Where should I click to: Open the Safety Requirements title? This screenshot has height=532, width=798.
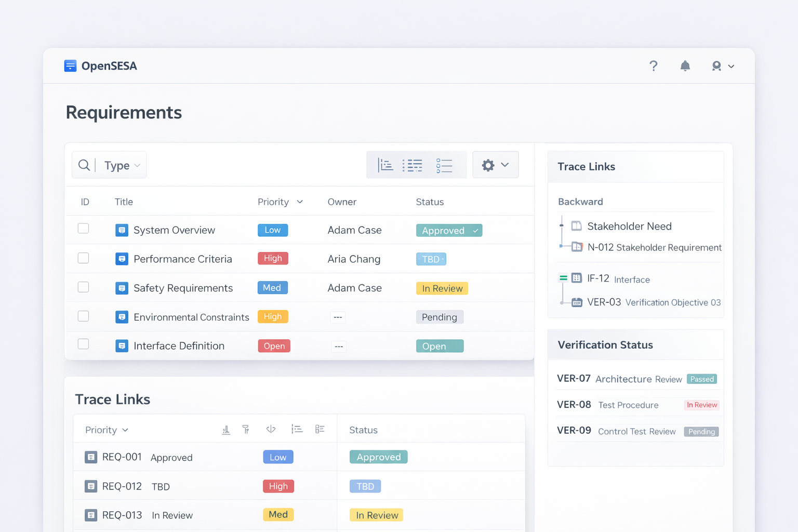(183, 288)
